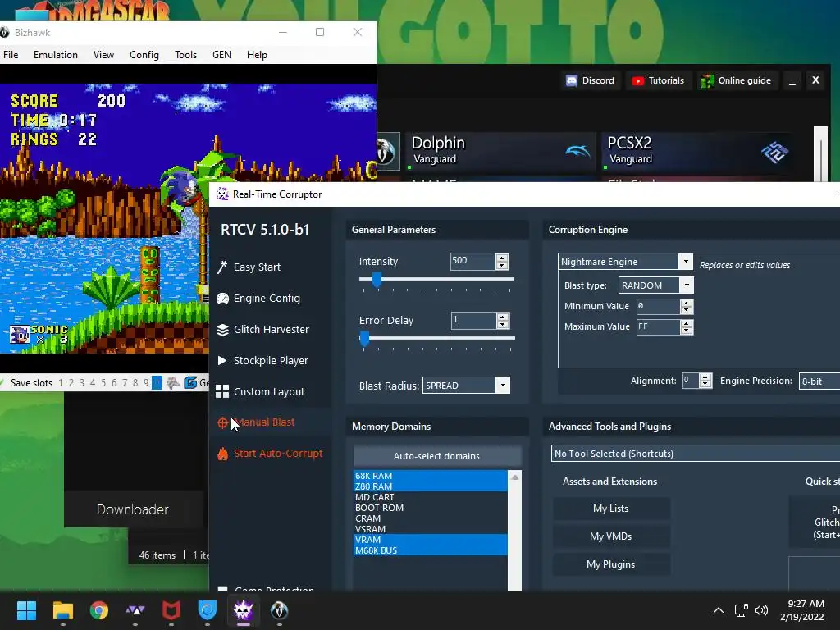Screen dimensions: 840x630
Task: Open Windows Start menu
Action: pyautogui.click(x=26, y=610)
